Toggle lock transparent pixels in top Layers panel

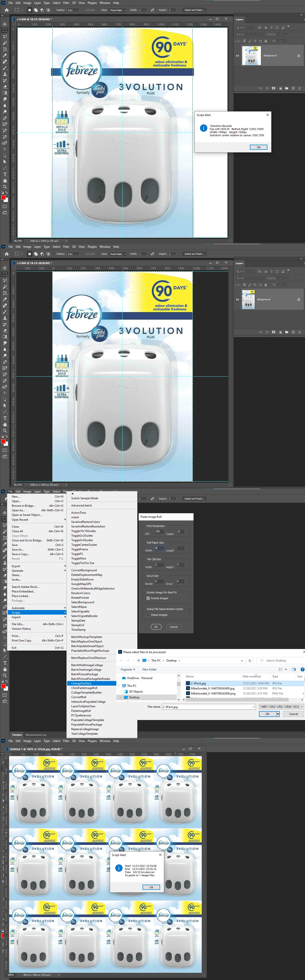(x=245, y=41)
